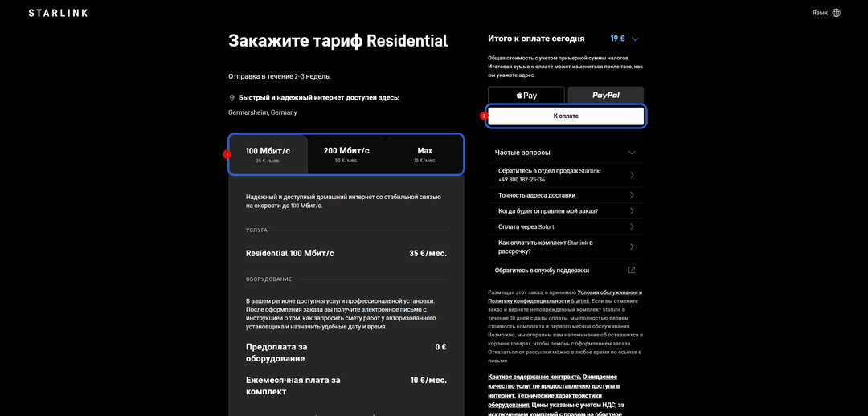Click external link icon beside support
This screenshot has width=868, height=416.
[x=632, y=271]
